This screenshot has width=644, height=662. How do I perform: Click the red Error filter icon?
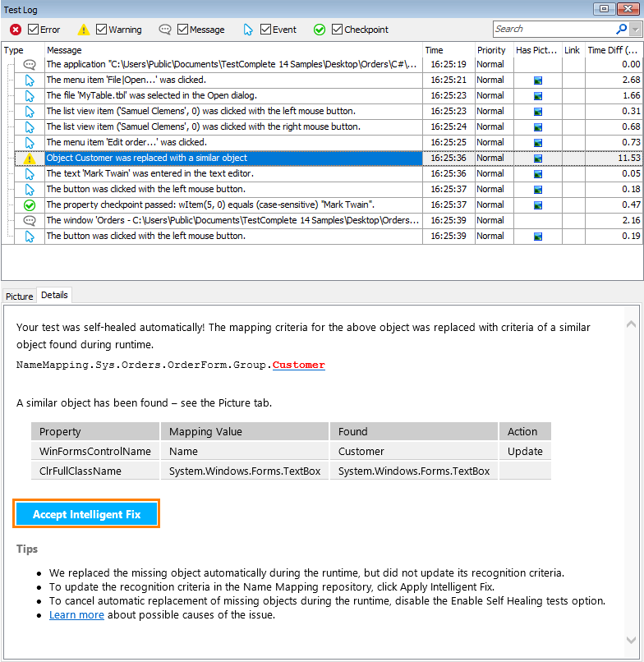click(15, 30)
